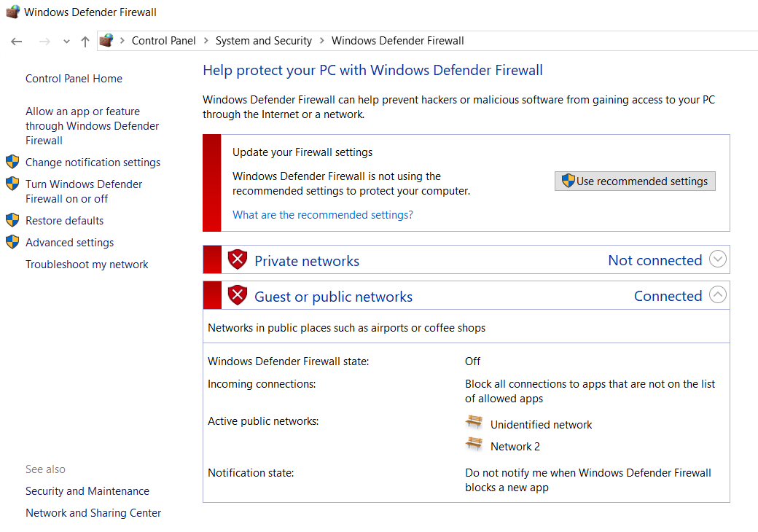Screen dimensions: 758x532
Task: Open Control Panel Home link
Action: tap(74, 78)
